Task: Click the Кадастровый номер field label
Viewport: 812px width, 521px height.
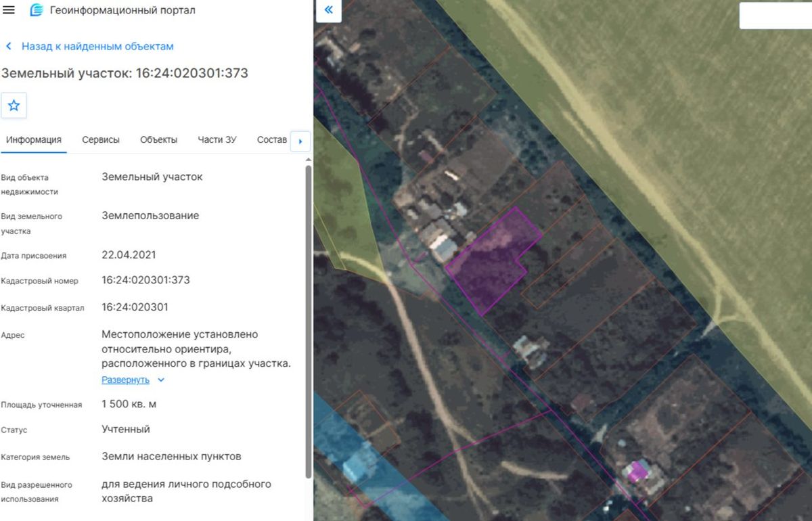Action: (x=40, y=281)
